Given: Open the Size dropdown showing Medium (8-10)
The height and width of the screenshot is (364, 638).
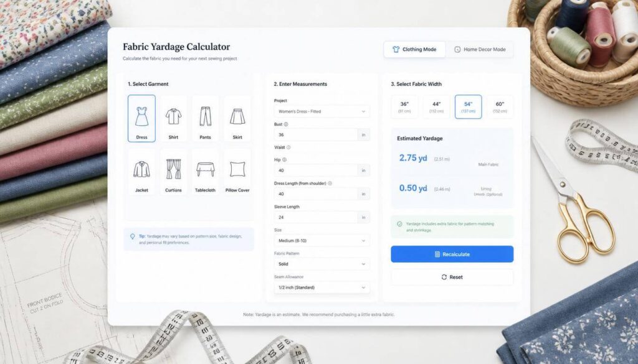Looking at the screenshot, I should (x=322, y=241).
